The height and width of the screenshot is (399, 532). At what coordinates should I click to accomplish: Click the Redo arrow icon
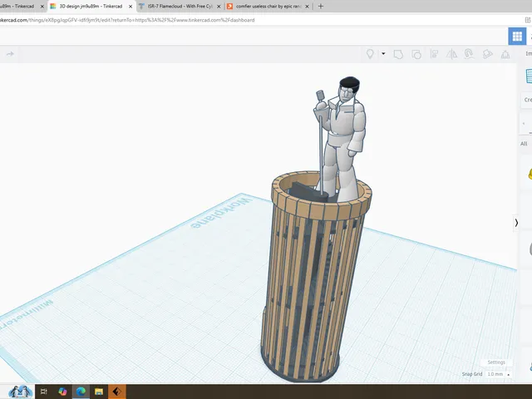pos(10,54)
